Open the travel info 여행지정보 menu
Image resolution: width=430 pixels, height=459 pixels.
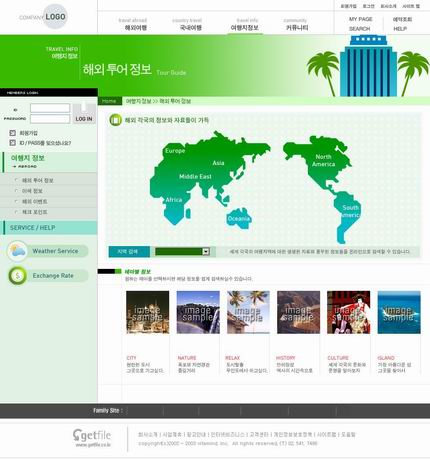pyautogui.click(x=245, y=25)
